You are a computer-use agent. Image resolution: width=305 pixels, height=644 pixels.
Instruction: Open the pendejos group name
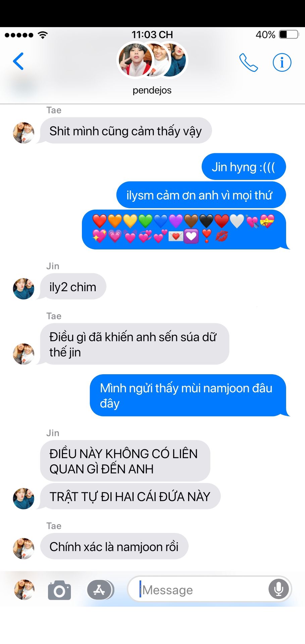(152, 90)
